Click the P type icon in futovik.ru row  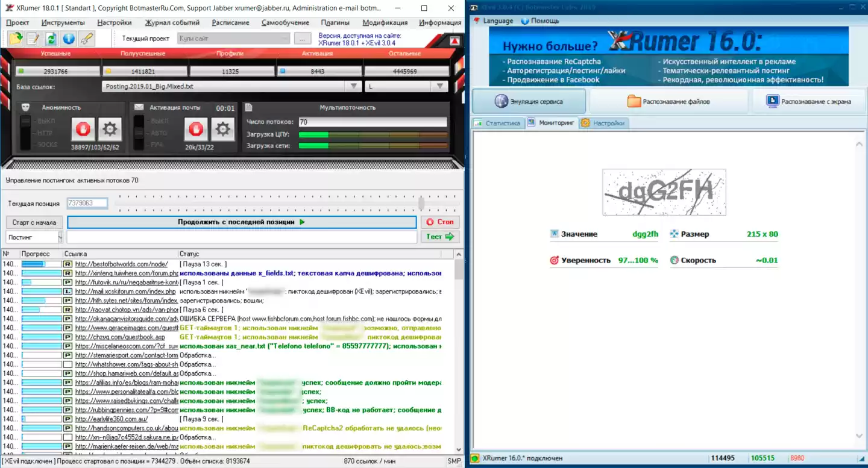coord(68,282)
